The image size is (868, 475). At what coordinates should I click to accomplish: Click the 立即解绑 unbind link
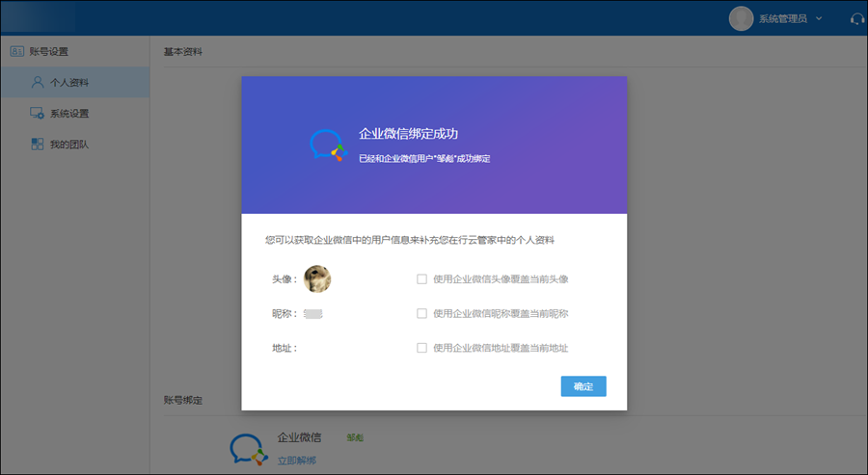tap(297, 461)
